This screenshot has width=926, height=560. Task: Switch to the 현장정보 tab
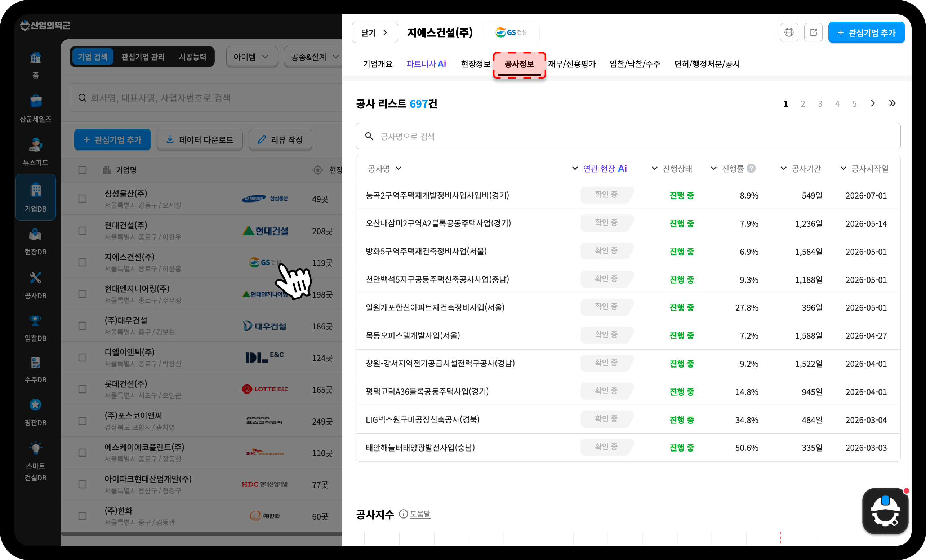click(x=475, y=64)
